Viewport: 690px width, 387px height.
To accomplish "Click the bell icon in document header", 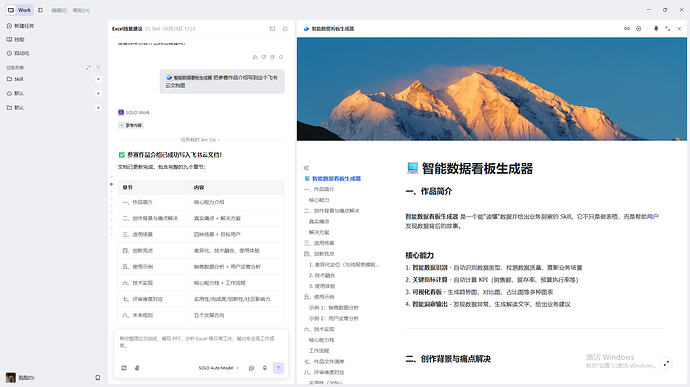I will [x=656, y=29].
